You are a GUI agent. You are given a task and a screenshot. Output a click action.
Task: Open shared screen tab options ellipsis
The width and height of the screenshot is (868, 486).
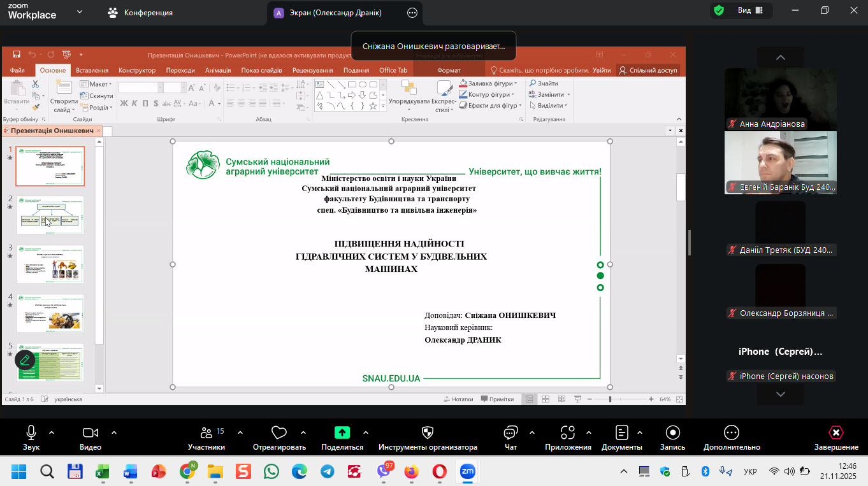coord(412,13)
